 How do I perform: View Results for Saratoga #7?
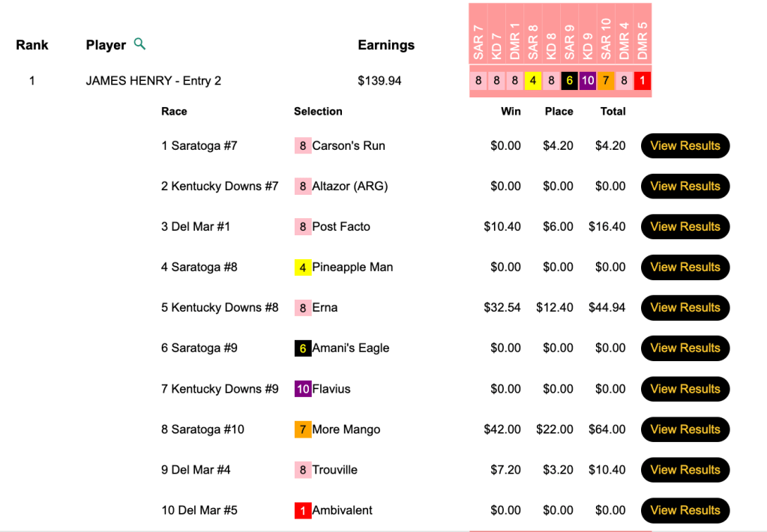click(x=685, y=146)
